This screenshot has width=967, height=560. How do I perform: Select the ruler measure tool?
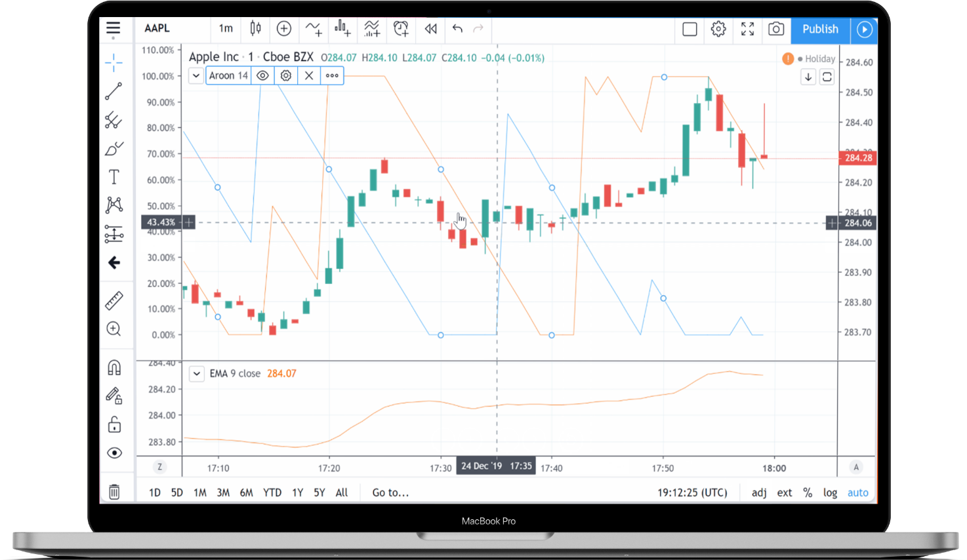coord(113,300)
